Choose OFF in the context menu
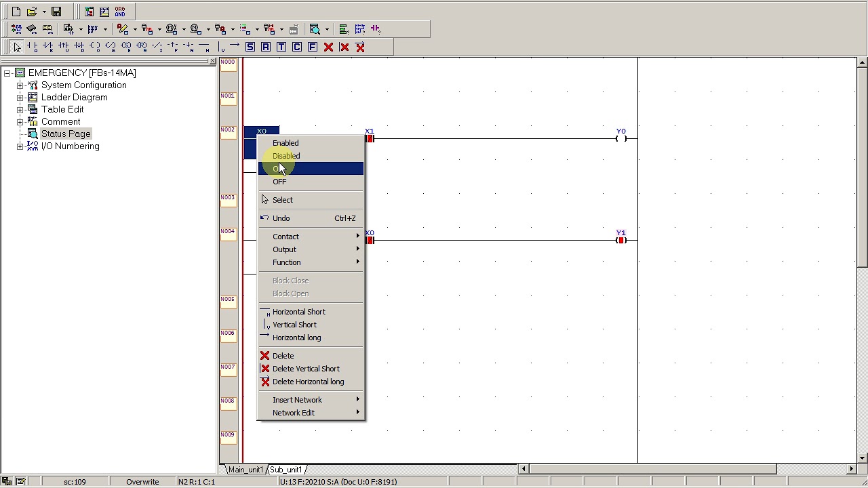868x488 pixels. point(311,182)
